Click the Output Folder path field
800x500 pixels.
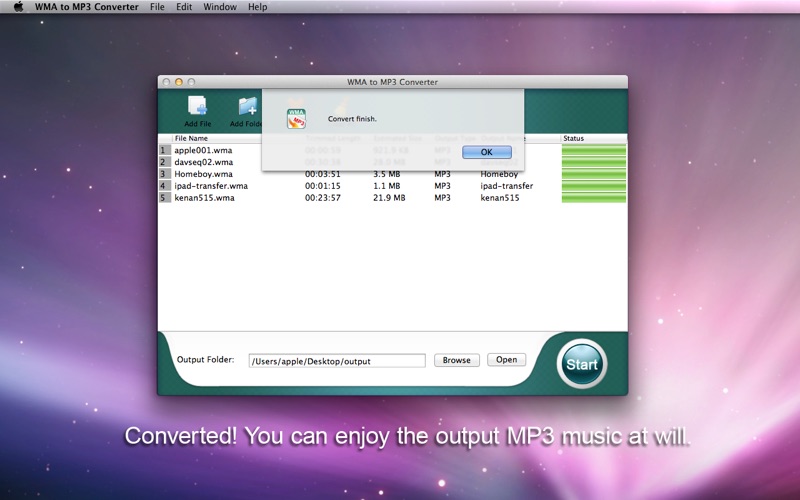[337, 361]
